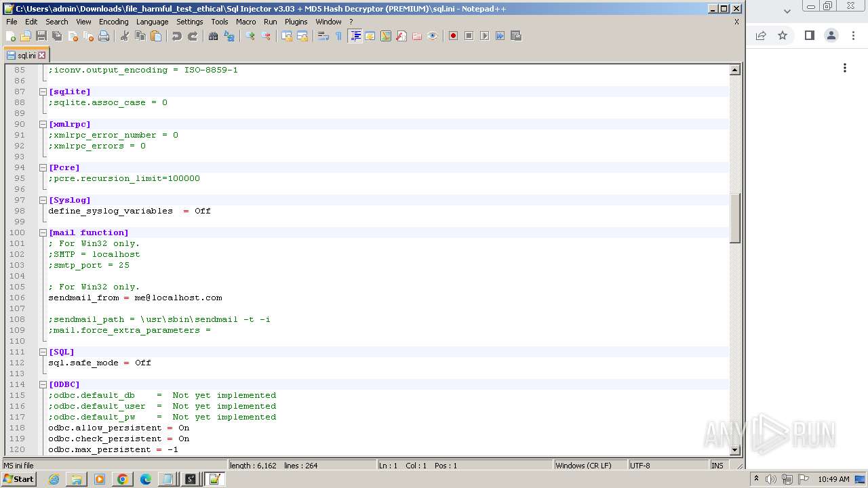The width and height of the screenshot is (868, 488).
Task: Open the File menu
Action: click(12, 22)
